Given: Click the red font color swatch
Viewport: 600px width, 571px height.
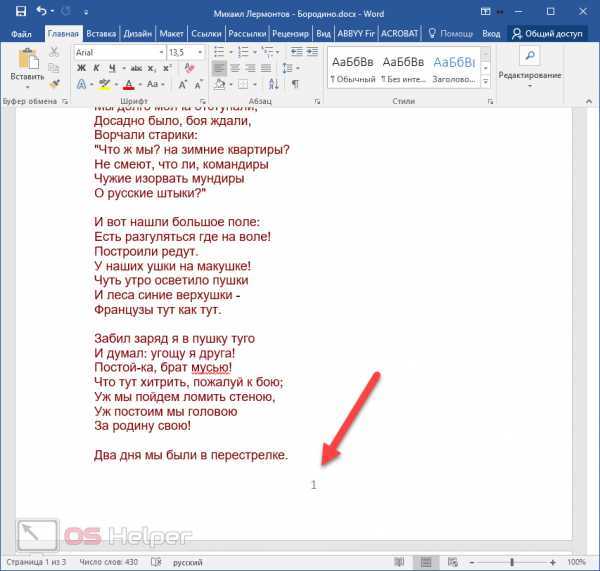Looking at the screenshot, I should [130, 85].
